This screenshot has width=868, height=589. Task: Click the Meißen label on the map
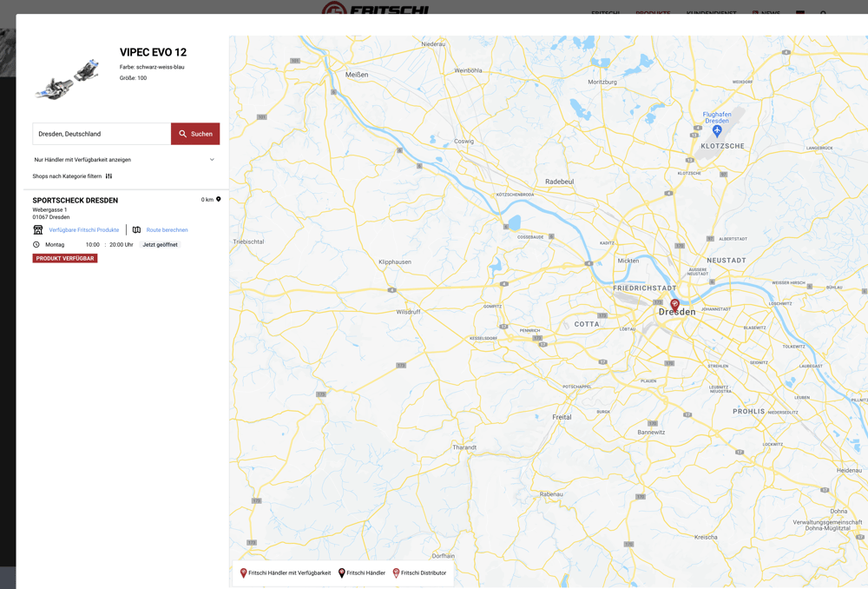click(x=357, y=75)
